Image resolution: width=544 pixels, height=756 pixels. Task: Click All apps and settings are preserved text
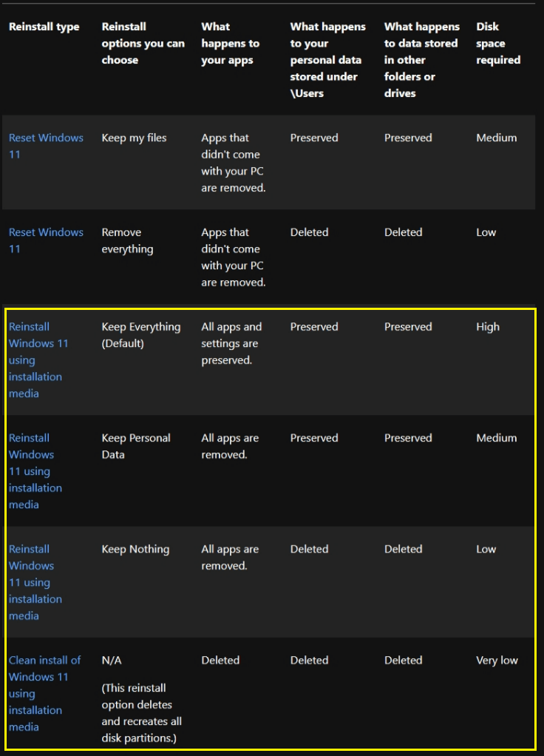[x=231, y=343]
